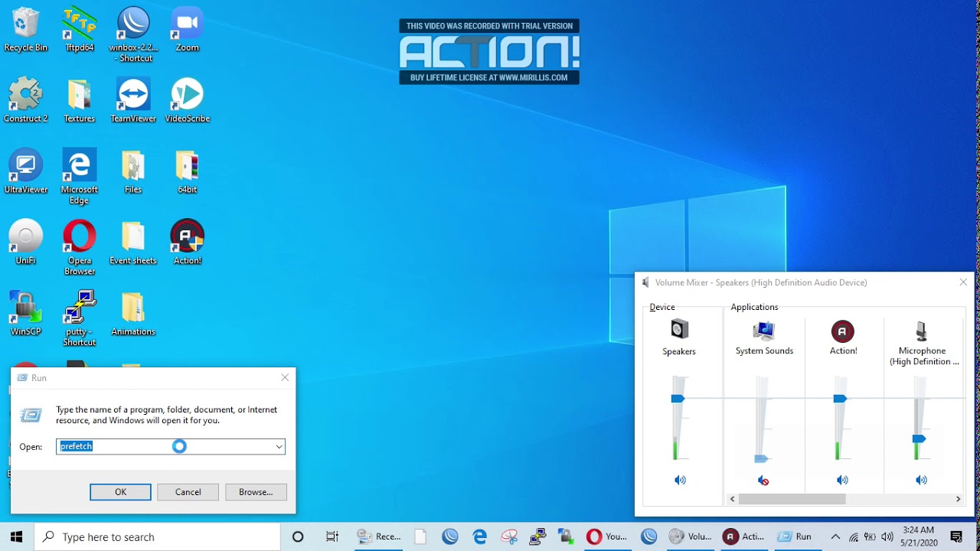The width and height of the screenshot is (980, 551).
Task: Open the network Wi-Fi tray icon
Action: (x=853, y=536)
